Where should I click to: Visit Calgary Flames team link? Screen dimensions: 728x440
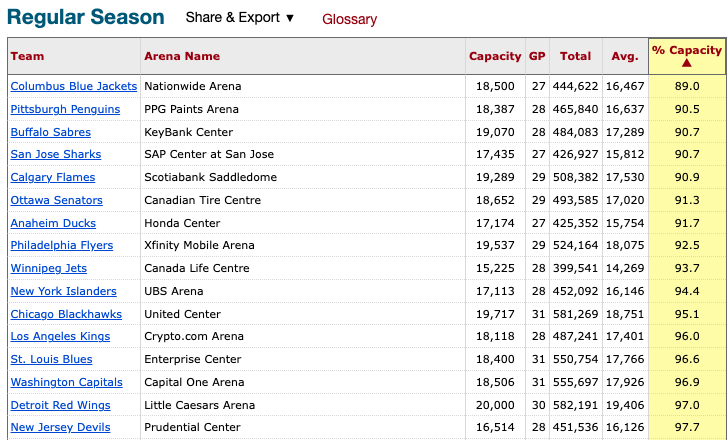click(53, 177)
